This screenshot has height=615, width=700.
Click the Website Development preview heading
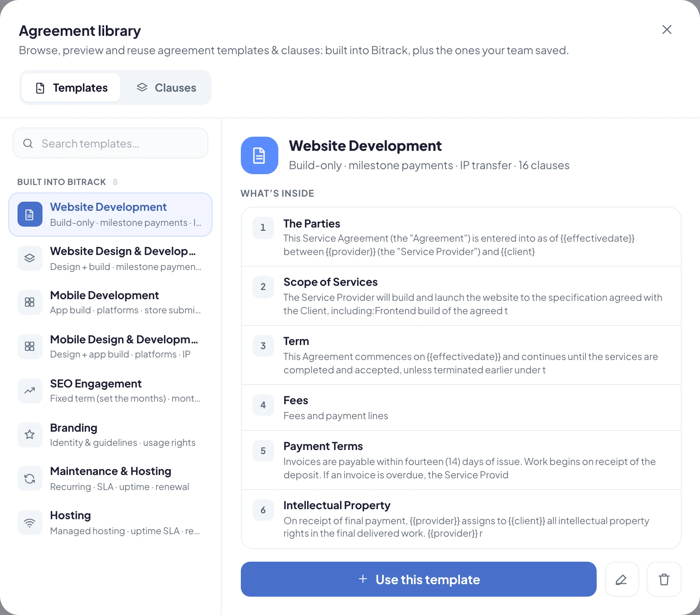point(365,146)
